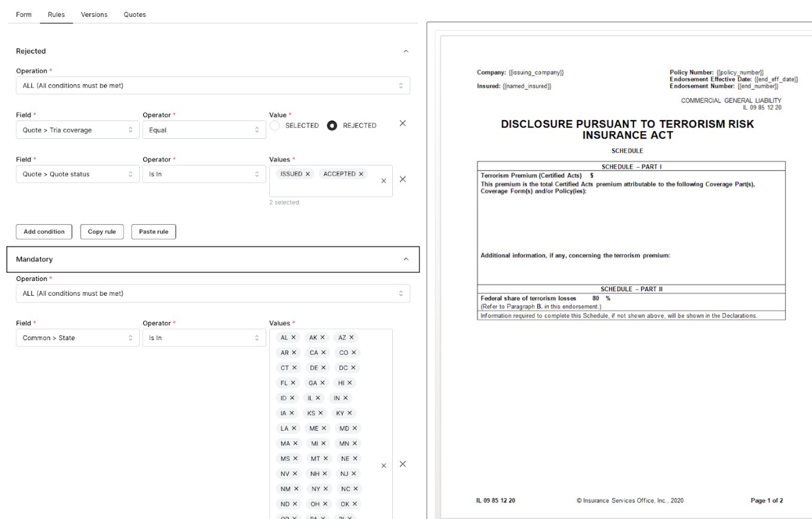Remove the NY state chip

point(325,489)
